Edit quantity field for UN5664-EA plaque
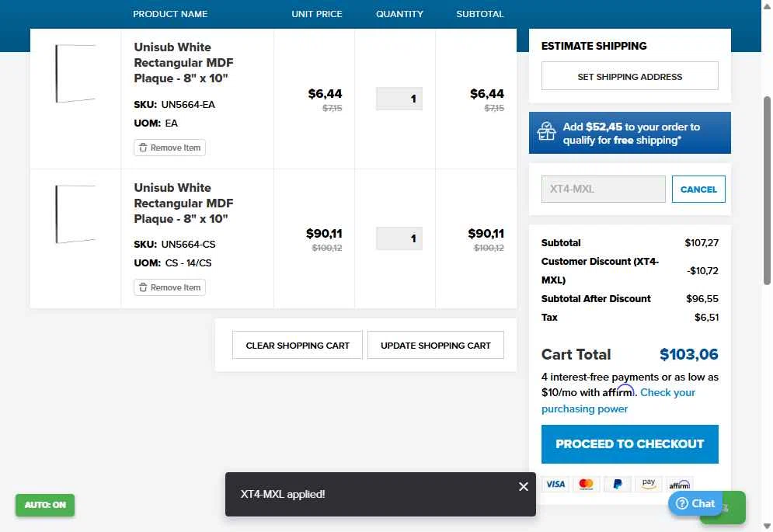The image size is (773, 532). pos(399,99)
